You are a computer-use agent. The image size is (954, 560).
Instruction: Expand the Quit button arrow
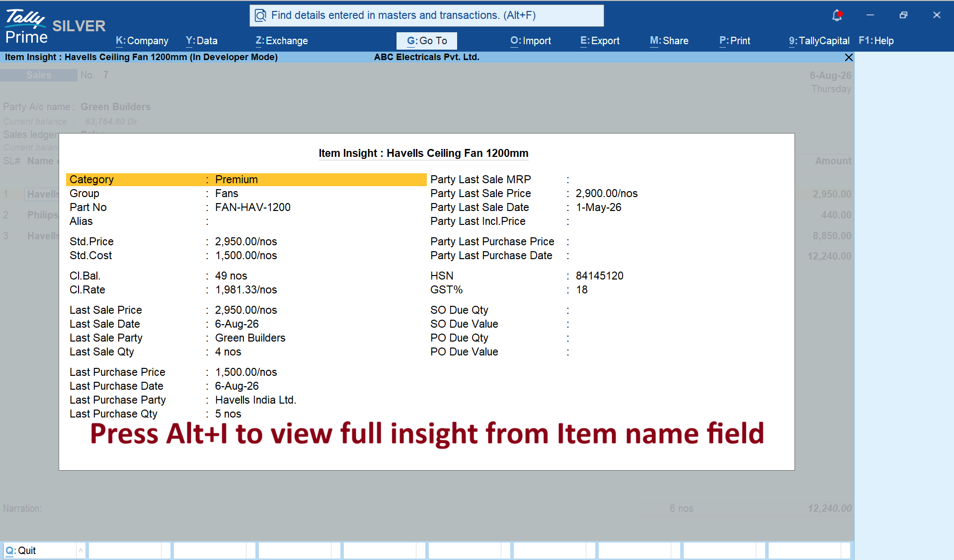click(x=80, y=551)
